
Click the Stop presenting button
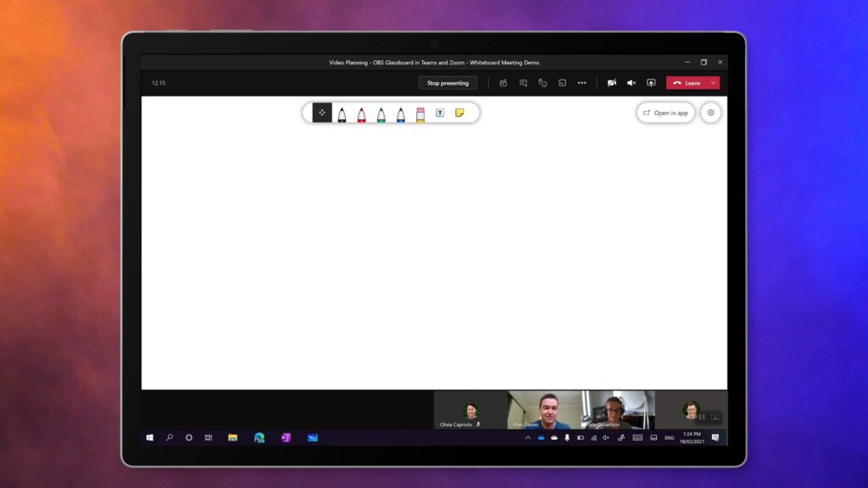[448, 83]
